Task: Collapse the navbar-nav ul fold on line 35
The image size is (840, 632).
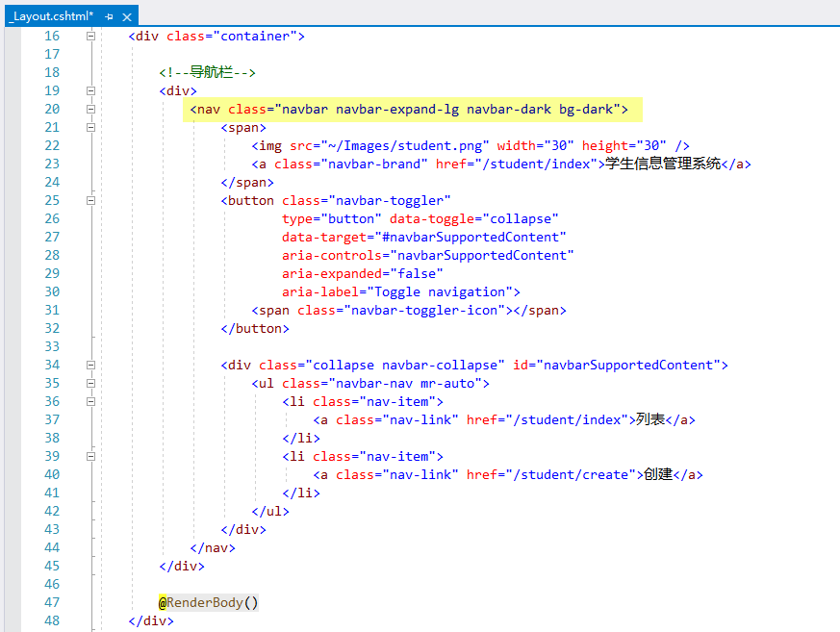Action: [x=90, y=383]
